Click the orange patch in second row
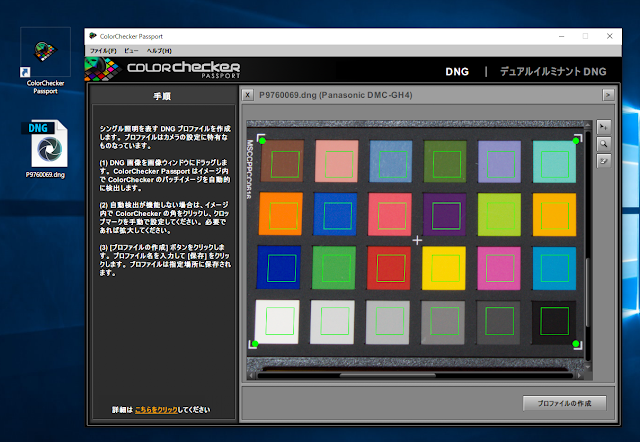Screen dimensions: 640x442 [x=281, y=213]
